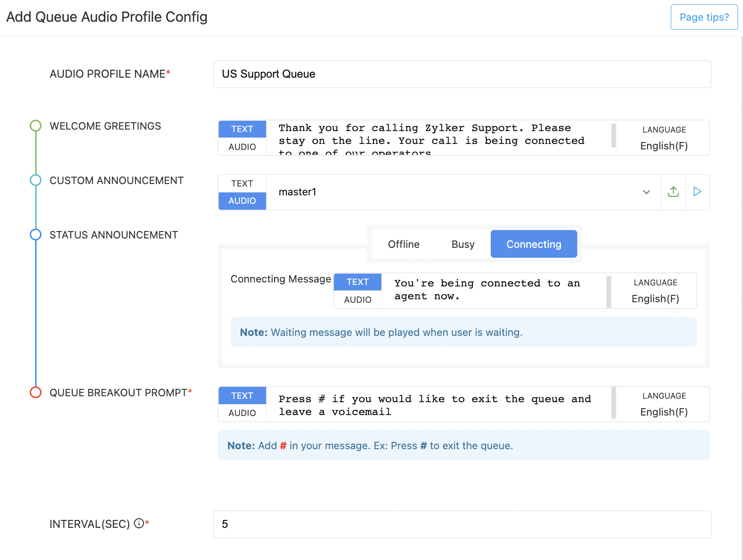Select the Offline status tab
This screenshot has height=560, width=743.
click(x=404, y=244)
